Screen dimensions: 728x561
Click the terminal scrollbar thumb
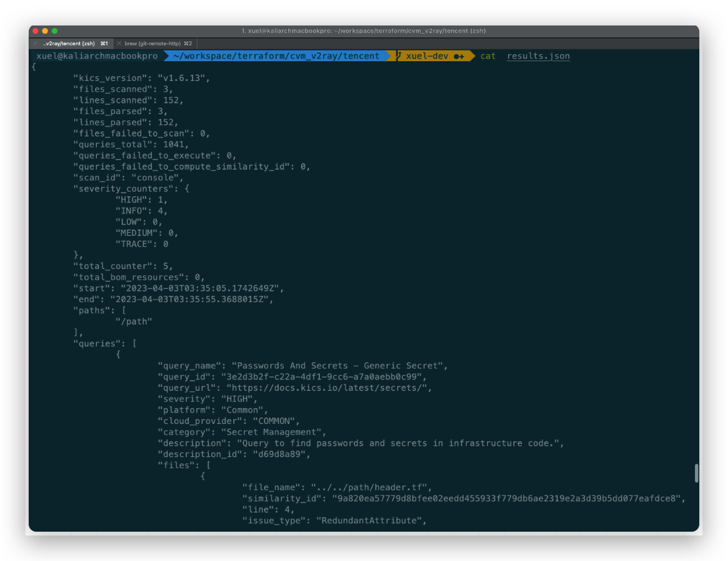696,473
